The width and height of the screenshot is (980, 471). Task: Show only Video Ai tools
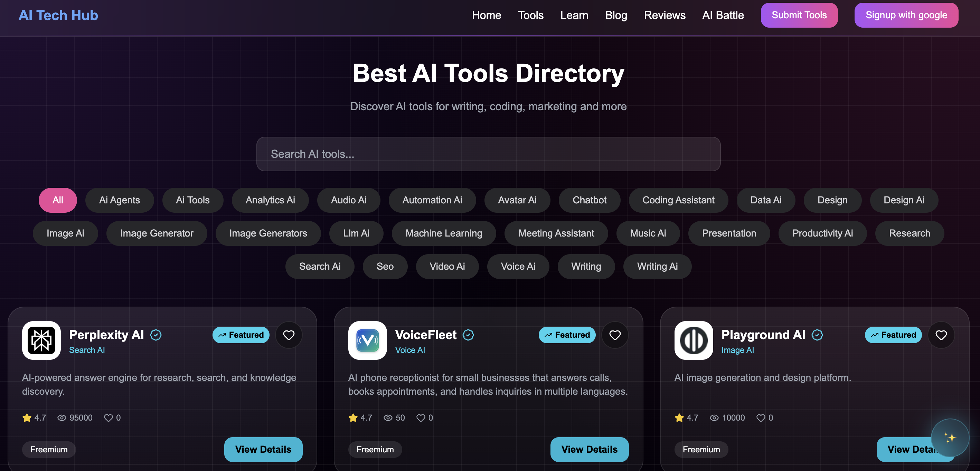click(447, 266)
